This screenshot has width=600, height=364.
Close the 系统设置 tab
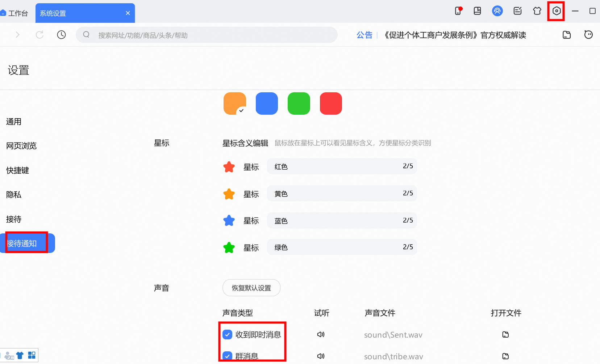tap(128, 13)
